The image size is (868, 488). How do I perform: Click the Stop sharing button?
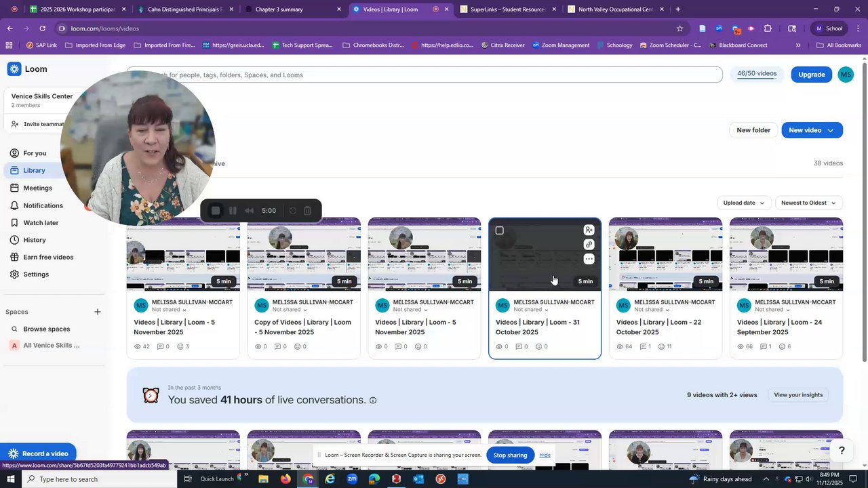coord(510,455)
